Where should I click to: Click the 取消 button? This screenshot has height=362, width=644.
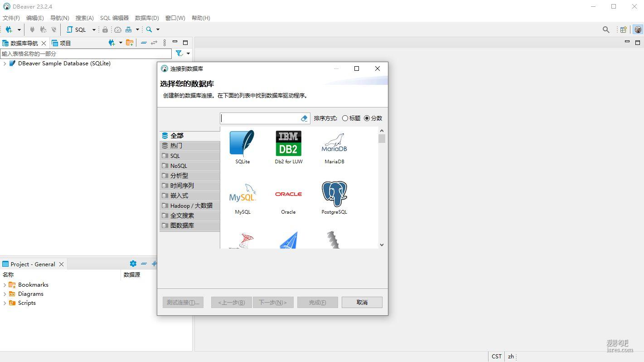coord(362,303)
